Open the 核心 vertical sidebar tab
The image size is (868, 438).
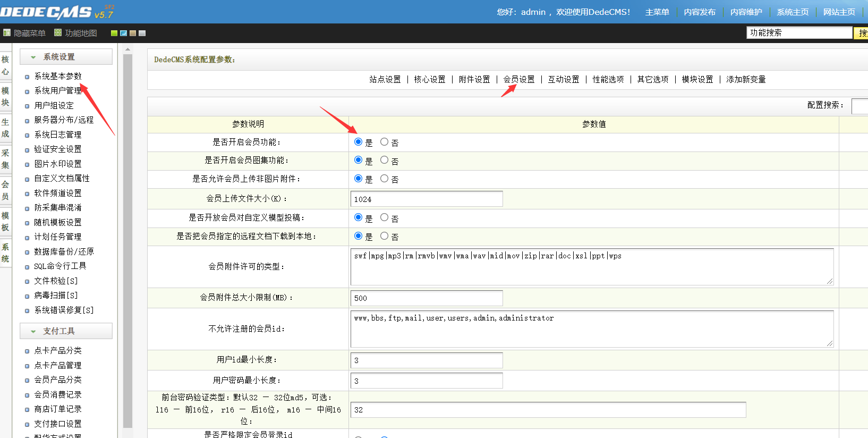[x=5, y=65]
